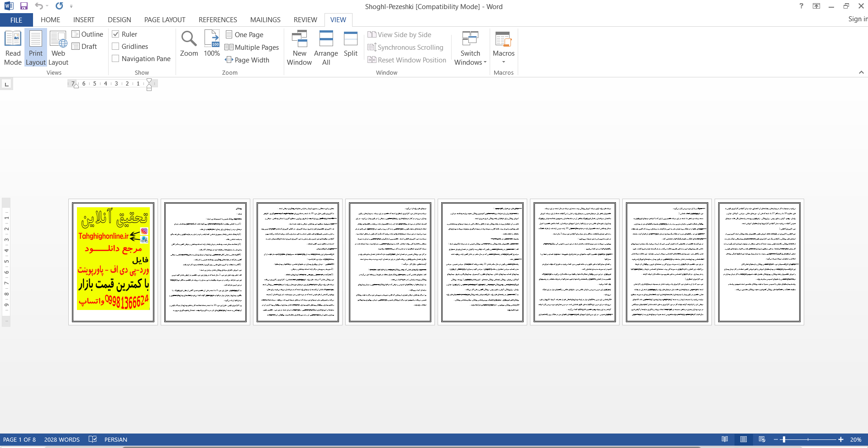Viewport: 868px width, 448px height.
Task: Open the Zoom dialog magnifier
Action: pyautogui.click(x=189, y=44)
